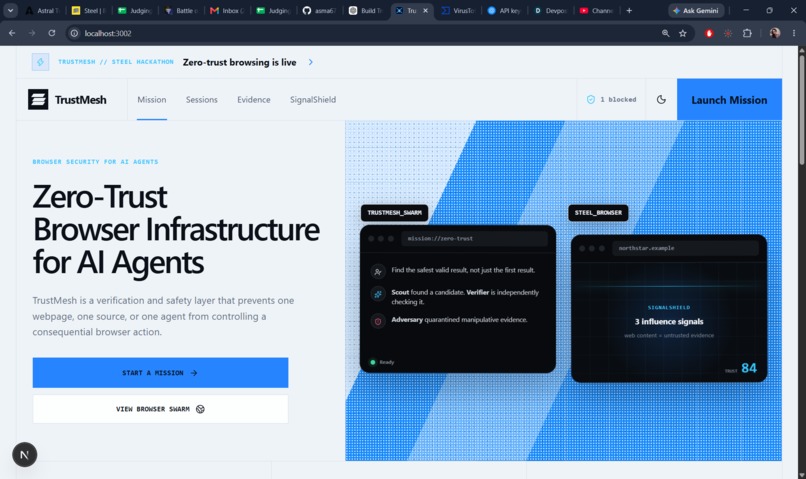
Task: Switch to the VirusTotal browser tab
Action: (459, 10)
